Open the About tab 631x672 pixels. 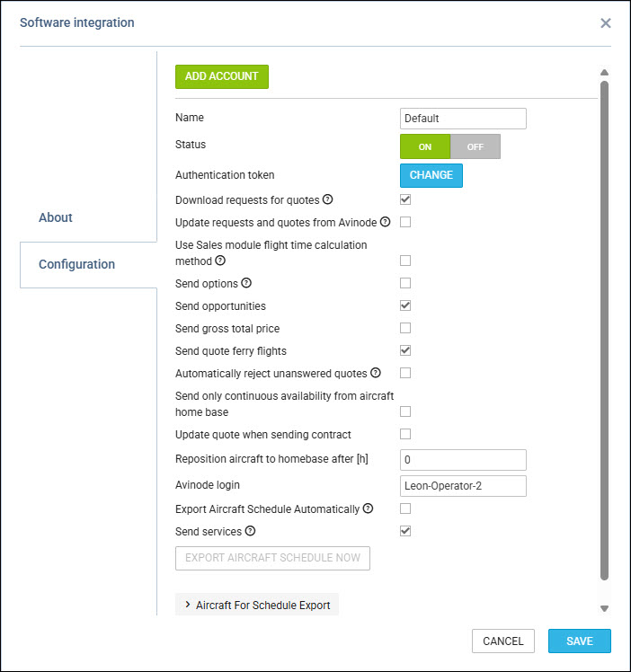click(x=56, y=217)
